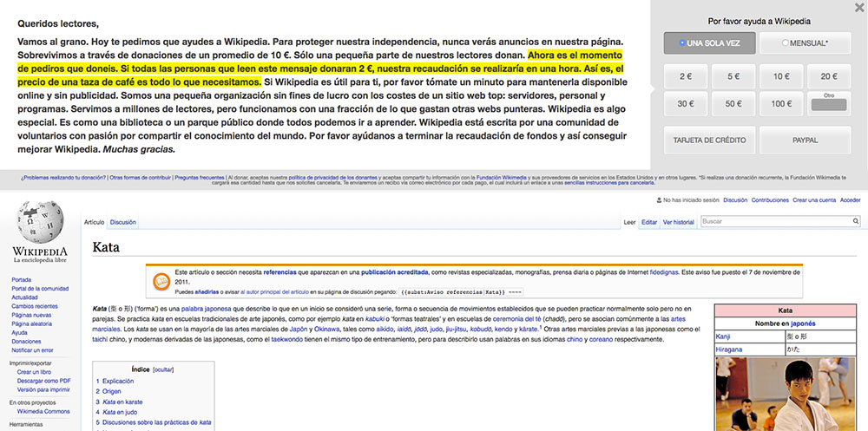
Task: Collapse the Índice with ocultar
Action: tap(163, 369)
